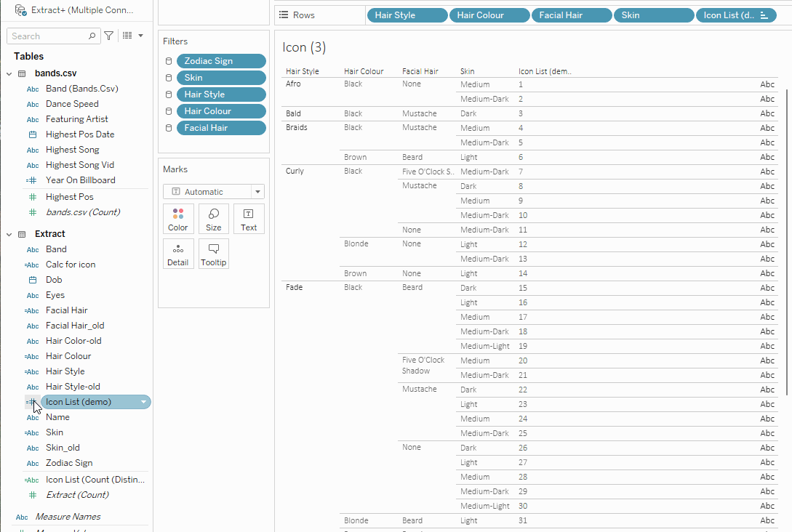The image size is (792, 532).
Task: Click the Hair Colour filter pill
Action: pyautogui.click(x=221, y=111)
